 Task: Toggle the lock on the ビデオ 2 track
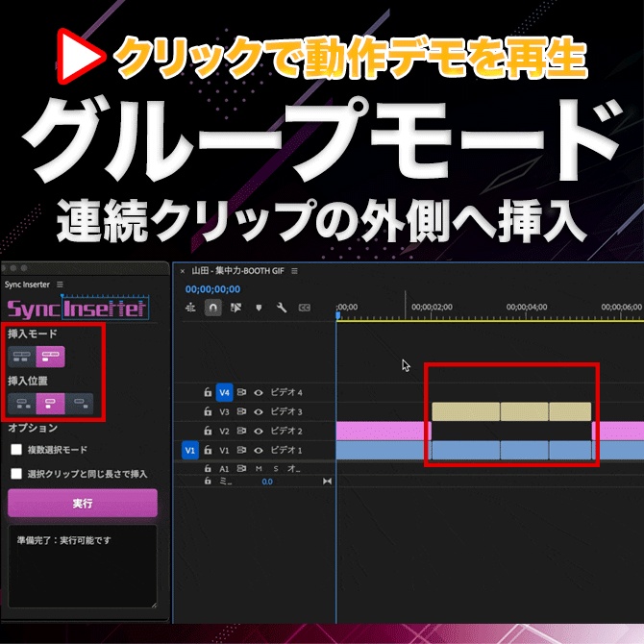click(x=208, y=431)
